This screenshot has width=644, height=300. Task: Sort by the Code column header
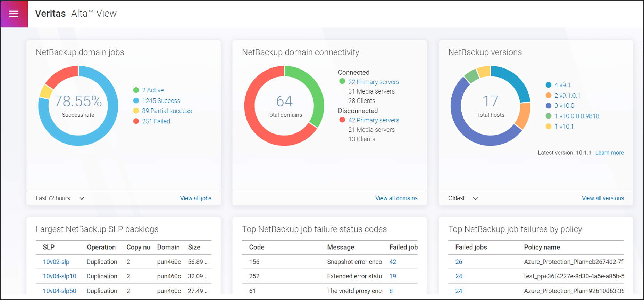(x=257, y=247)
